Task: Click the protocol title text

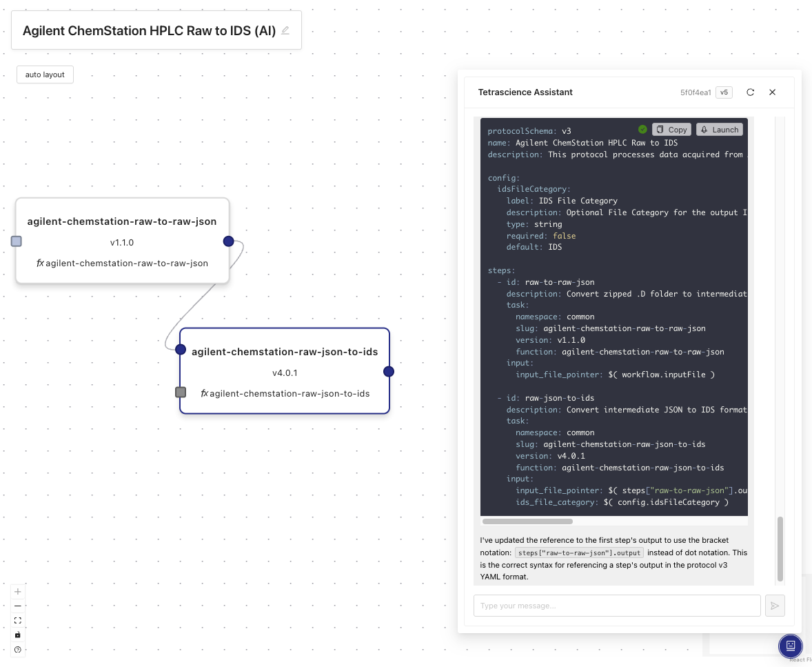Action: tap(149, 30)
